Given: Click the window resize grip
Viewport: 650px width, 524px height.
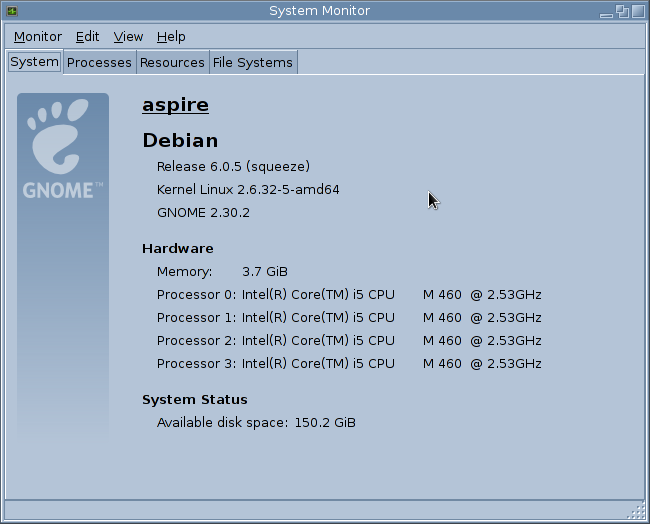Looking at the screenshot, I should 638,512.
